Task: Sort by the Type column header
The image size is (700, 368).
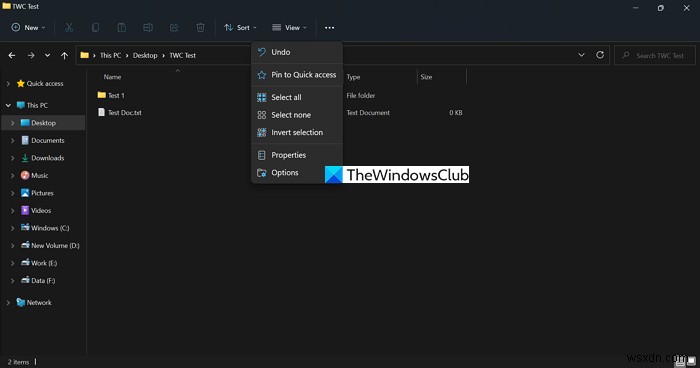Action: point(353,77)
